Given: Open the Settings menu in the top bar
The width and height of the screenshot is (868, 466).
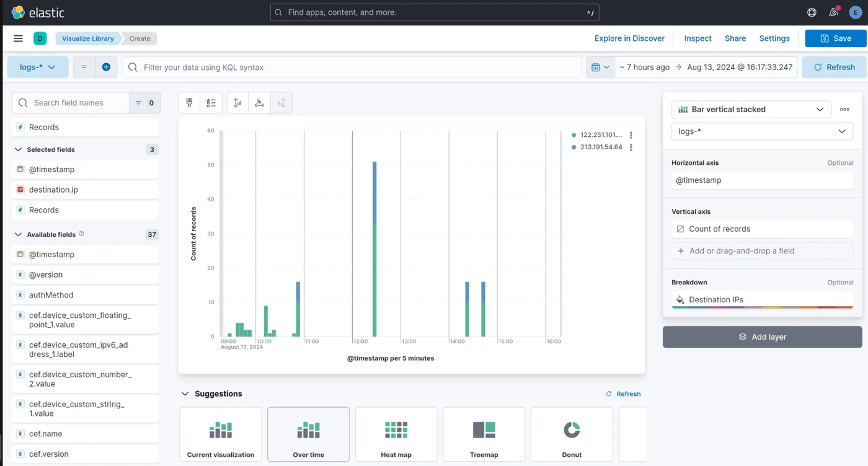Looking at the screenshot, I should click(x=774, y=38).
